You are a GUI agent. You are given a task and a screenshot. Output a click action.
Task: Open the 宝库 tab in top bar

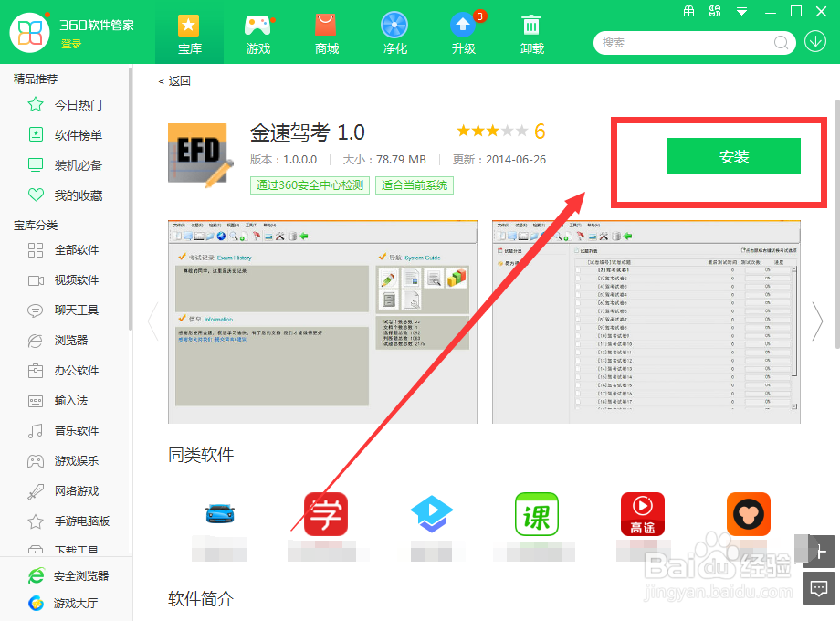pyautogui.click(x=189, y=33)
